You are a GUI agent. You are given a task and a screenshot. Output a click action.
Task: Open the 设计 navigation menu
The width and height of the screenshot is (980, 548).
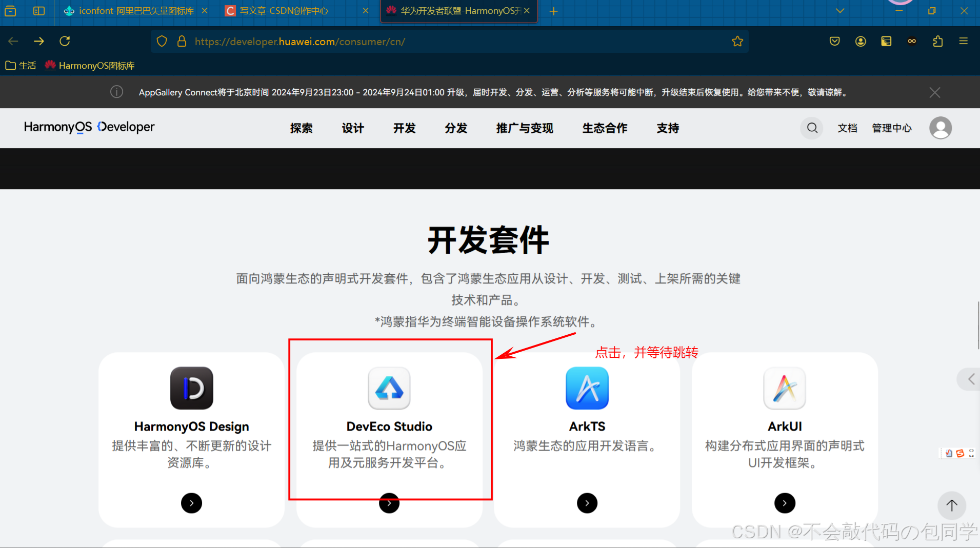tap(353, 128)
